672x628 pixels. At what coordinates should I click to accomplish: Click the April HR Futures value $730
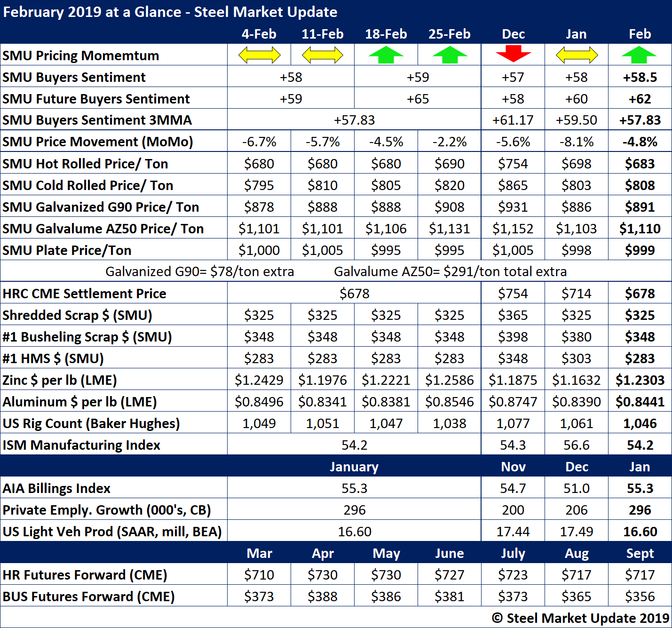[323, 575]
